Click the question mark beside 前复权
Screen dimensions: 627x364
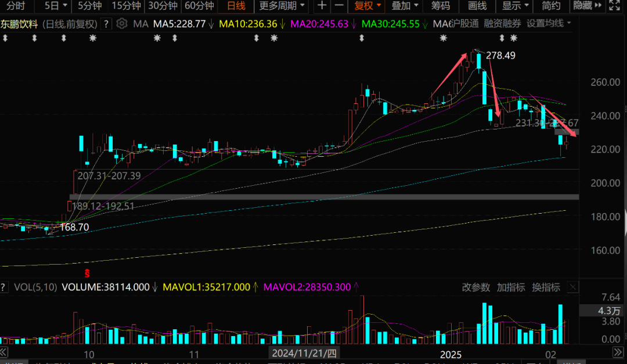[106, 24]
